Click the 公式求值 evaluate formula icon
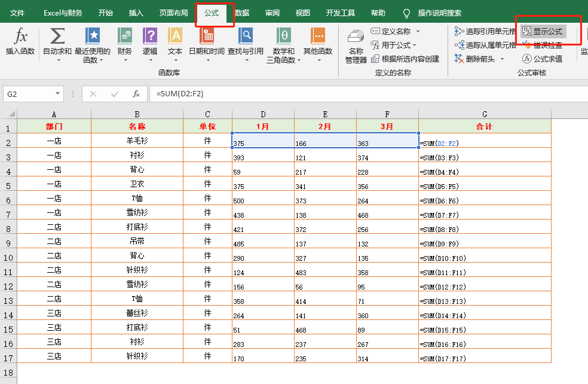This screenshot has height=384, width=588. tap(547, 58)
